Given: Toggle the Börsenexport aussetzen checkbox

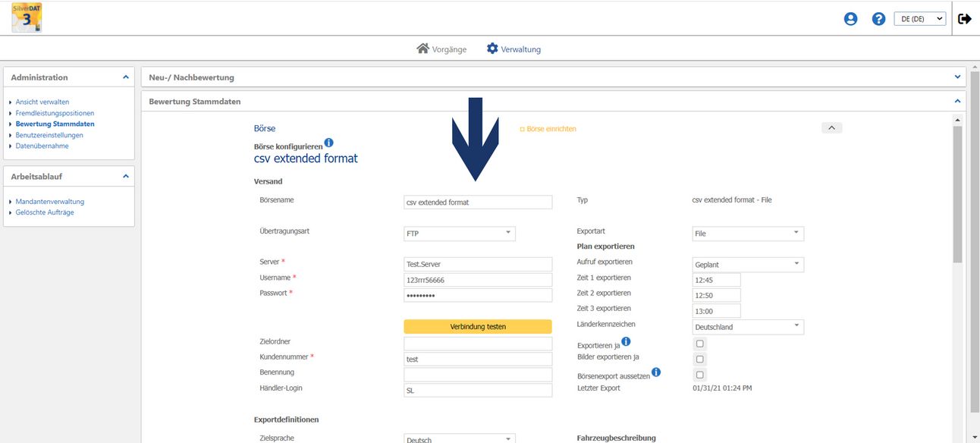Looking at the screenshot, I should (x=699, y=375).
